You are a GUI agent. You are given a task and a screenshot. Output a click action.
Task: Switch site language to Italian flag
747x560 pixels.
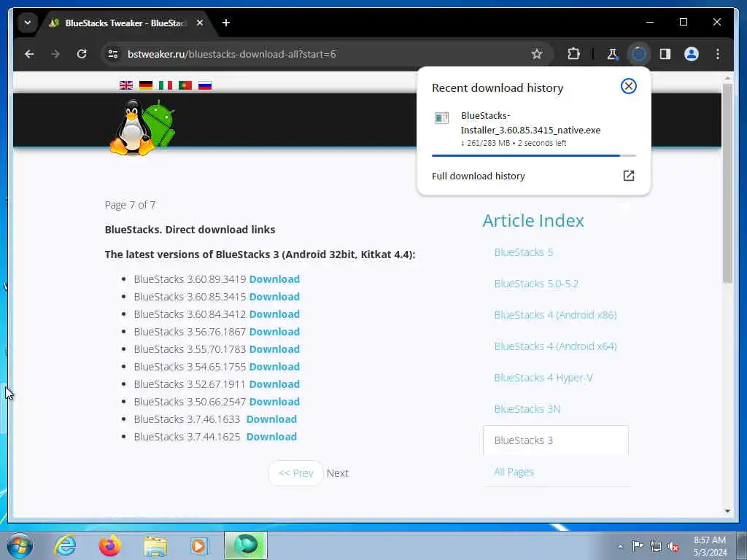tap(166, 85)
